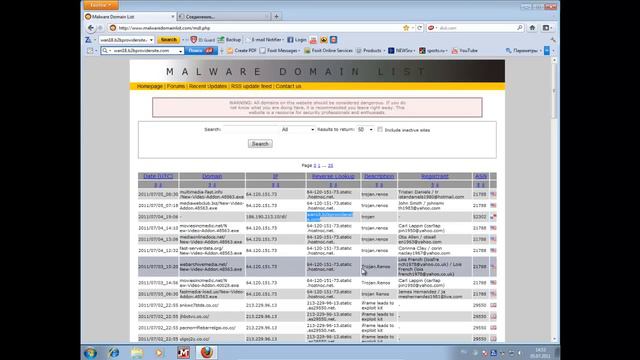
Task: Click the wrench icon on ZoneAlarm toolbar
Action: [x=553, y=40]
